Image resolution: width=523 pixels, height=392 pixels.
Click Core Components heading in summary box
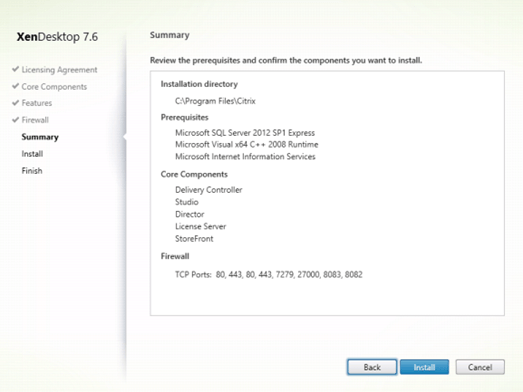pyautogui.click(x=194, y=174)
